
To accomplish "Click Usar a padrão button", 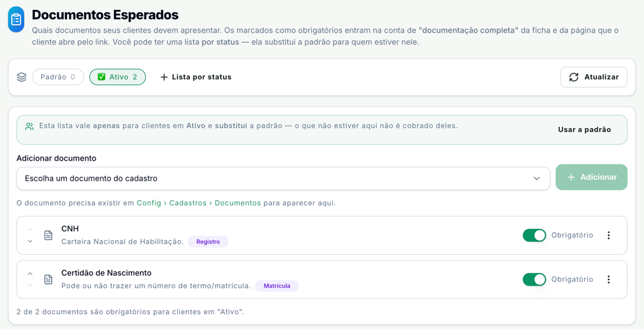I will 584,129.
